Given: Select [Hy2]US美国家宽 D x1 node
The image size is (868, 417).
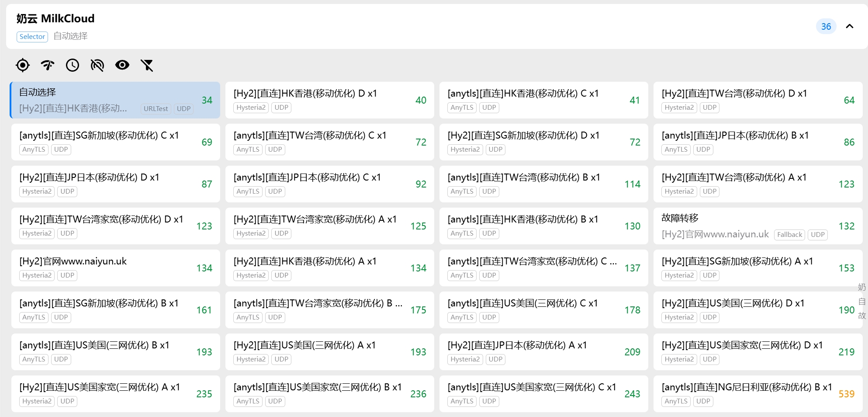Looking at the screenshot, I should 758,352.
